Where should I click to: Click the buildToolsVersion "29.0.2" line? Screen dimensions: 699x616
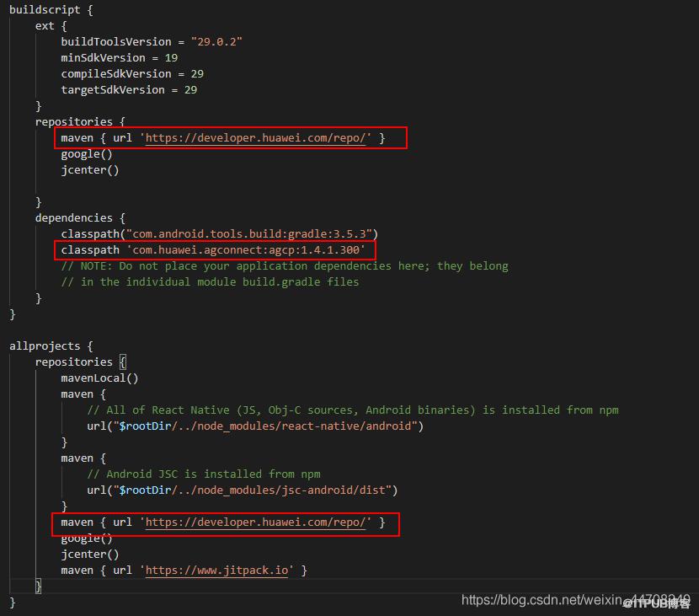pyautogui.click(x=152, y=42)
